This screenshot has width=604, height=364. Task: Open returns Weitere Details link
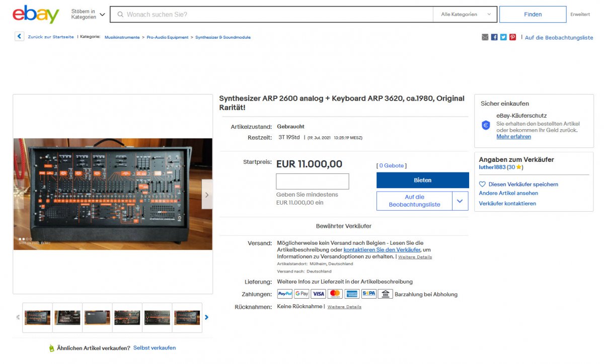click(x=344, y=307)
